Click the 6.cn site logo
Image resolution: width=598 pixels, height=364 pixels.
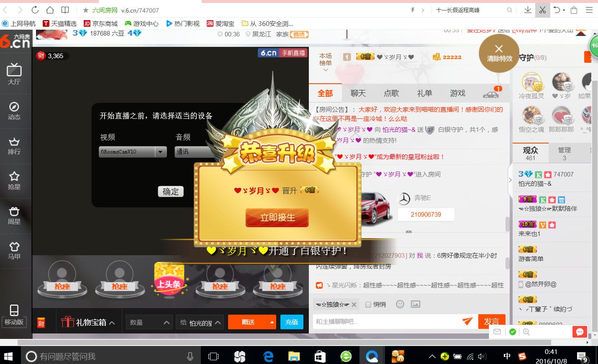(x=15, y=41)
